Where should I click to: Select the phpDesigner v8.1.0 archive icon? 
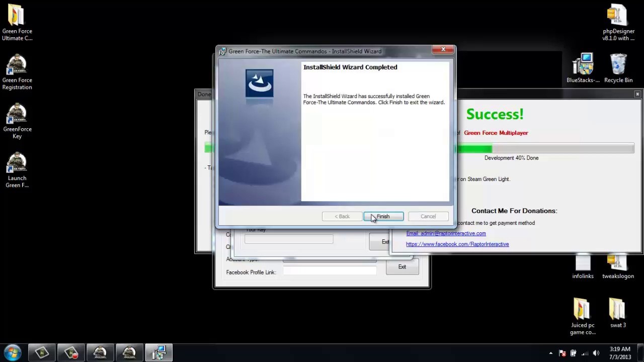[x=618, y=23]
